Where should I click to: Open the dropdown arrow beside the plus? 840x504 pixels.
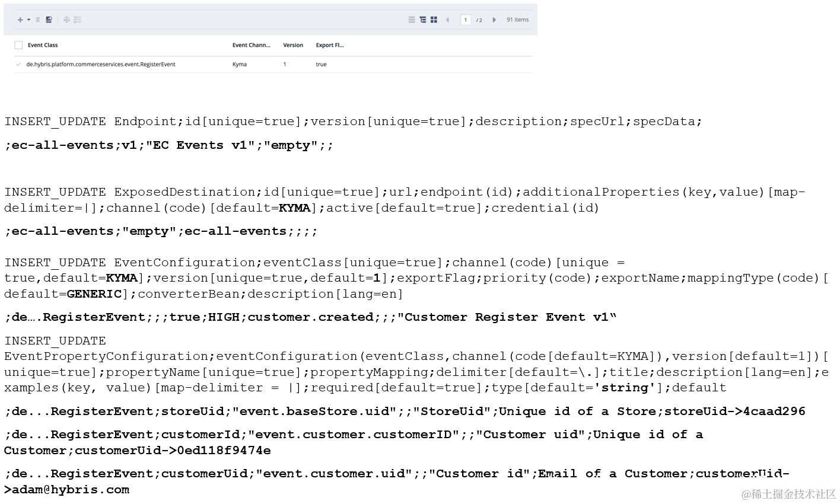tap(28, 20)
